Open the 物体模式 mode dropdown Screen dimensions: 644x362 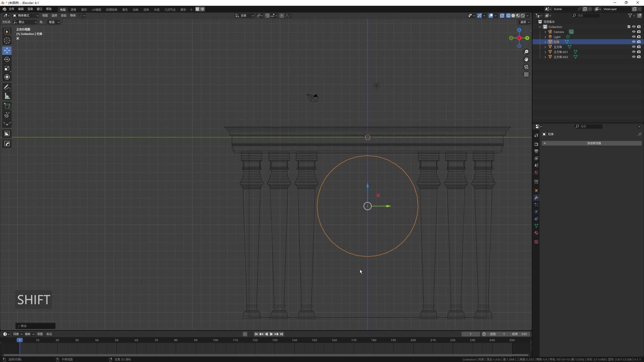point(26,15)
